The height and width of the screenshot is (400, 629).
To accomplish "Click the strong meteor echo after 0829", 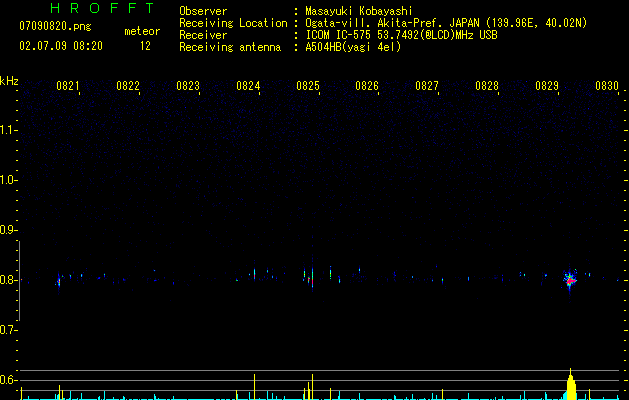I will (x=570, y=280).
